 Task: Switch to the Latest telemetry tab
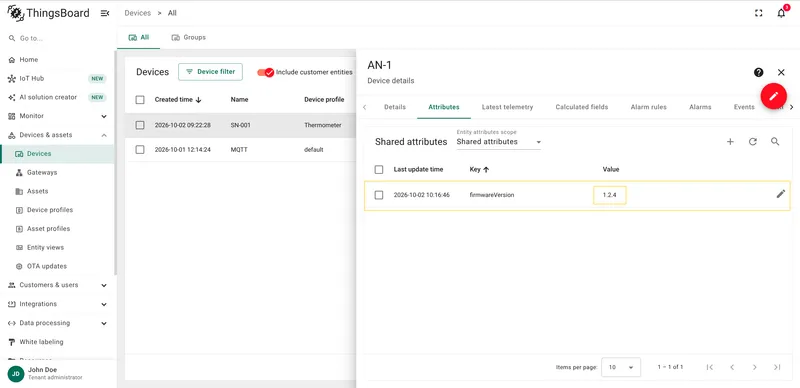(x=507, y=107)
